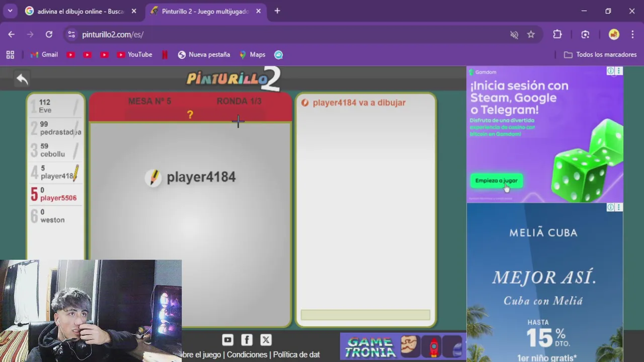
Task: Click the Pinturillo back arrow icon
Action: point(22,79)
